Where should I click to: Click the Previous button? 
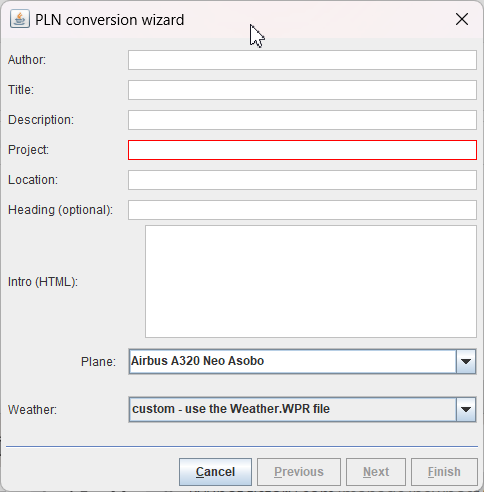tap(299, 472)
